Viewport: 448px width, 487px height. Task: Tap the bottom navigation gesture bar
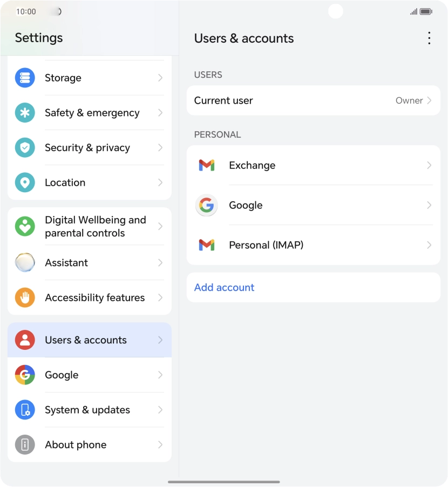(x=224, y=482)
